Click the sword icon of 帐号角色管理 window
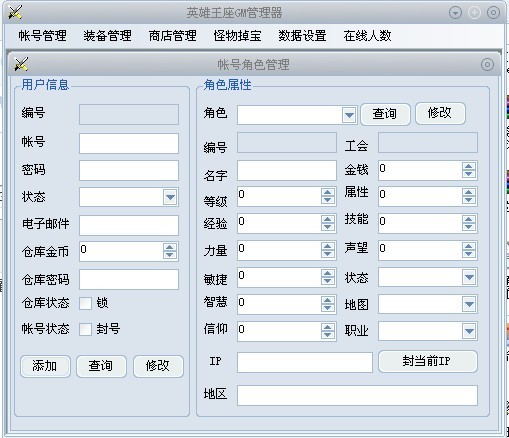The height and width of the screenshot is (438, 509). coord(21,64)
